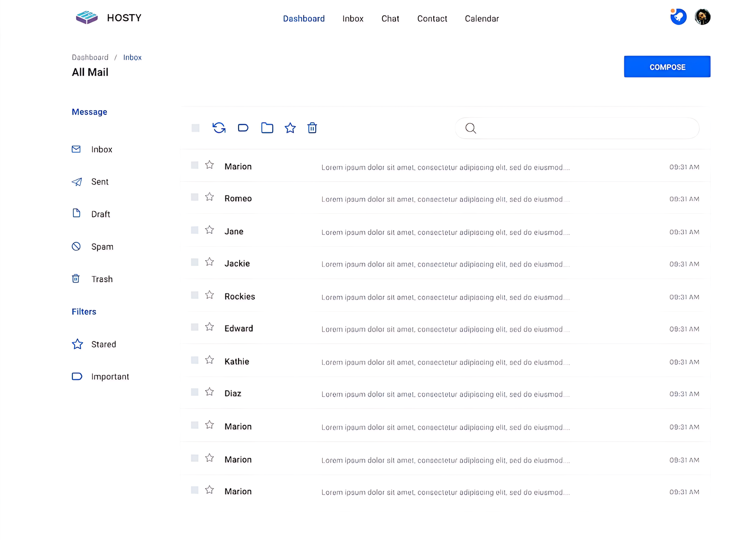756x540 pixels.
Task: Open the user profile avatar
Action: point(702,17)
